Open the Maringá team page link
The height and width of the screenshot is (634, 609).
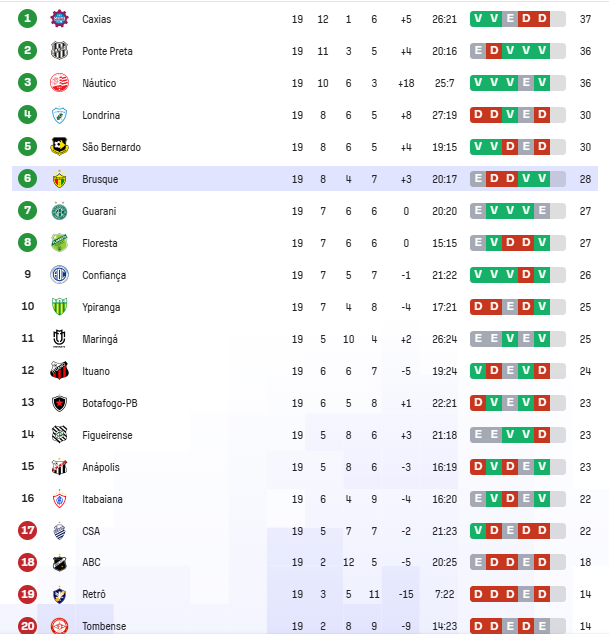click(x=100, y=339)
